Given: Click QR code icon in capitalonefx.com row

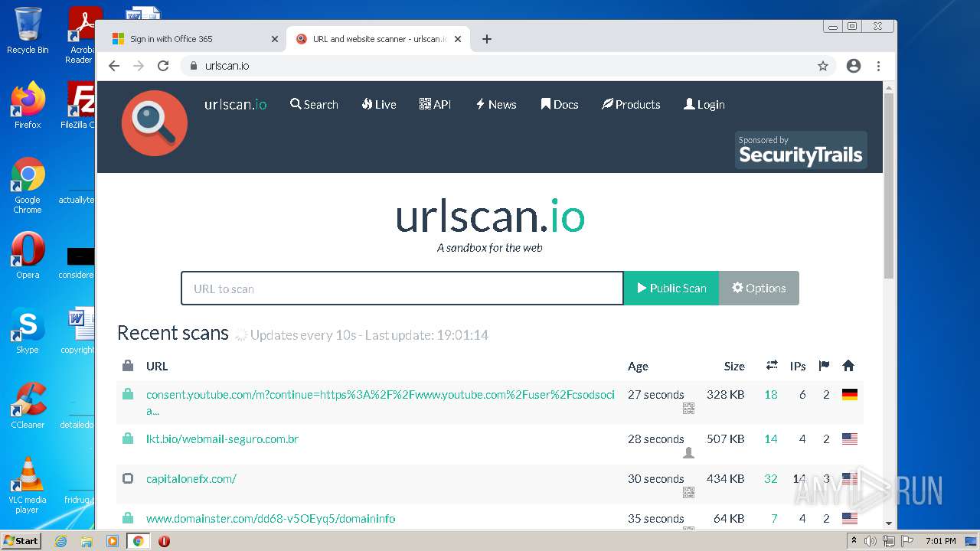Looking at the screenshot, I should 688,493.
